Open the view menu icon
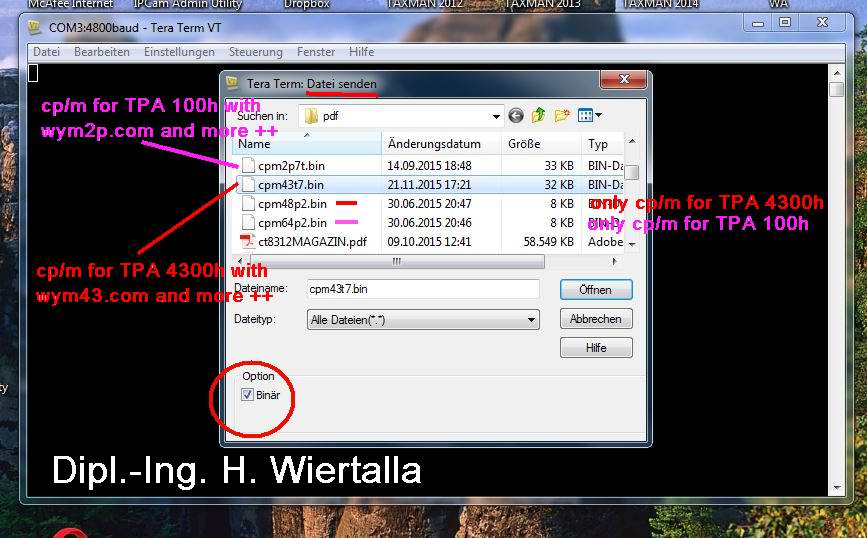 coord(589,116)
